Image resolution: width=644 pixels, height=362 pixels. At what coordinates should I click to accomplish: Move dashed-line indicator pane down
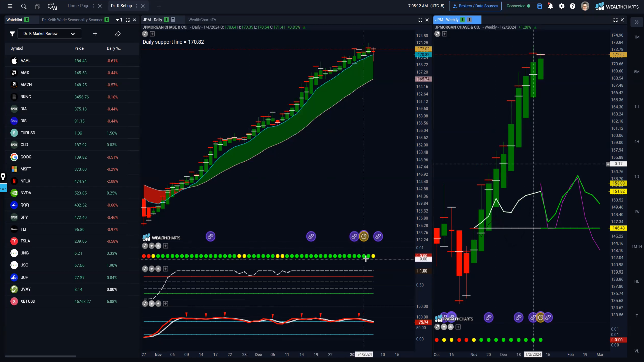pyautogui.click(x=152, y=269)
